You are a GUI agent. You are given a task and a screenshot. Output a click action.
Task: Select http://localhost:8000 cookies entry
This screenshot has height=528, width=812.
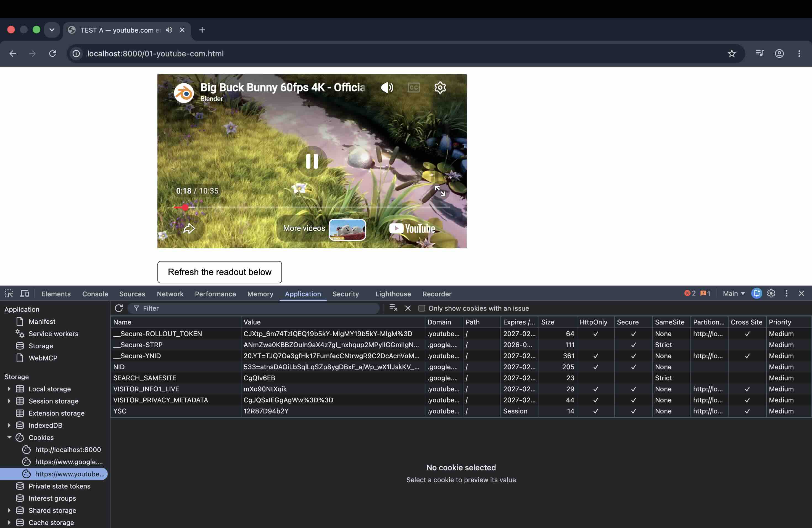click(68, 450)
